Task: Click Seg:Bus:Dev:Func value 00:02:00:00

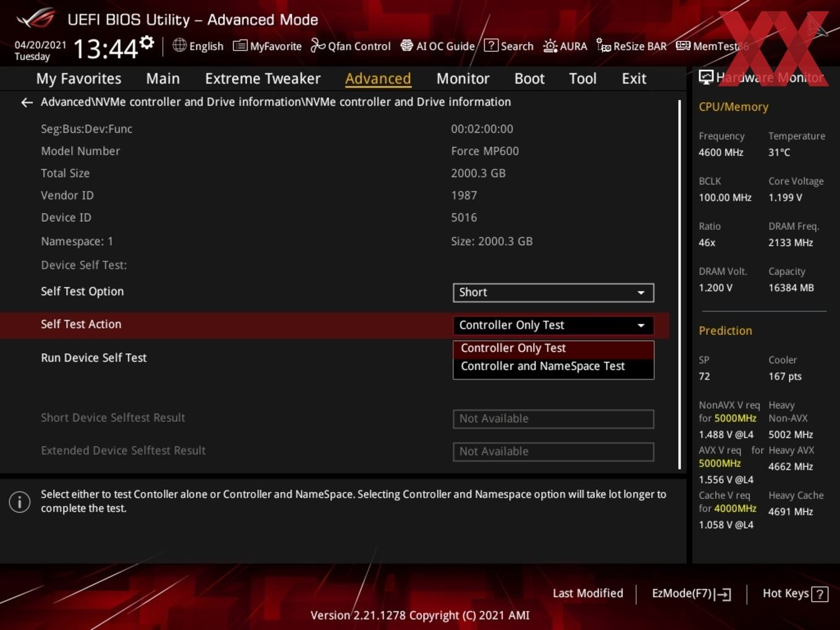Action: [482, 129]
